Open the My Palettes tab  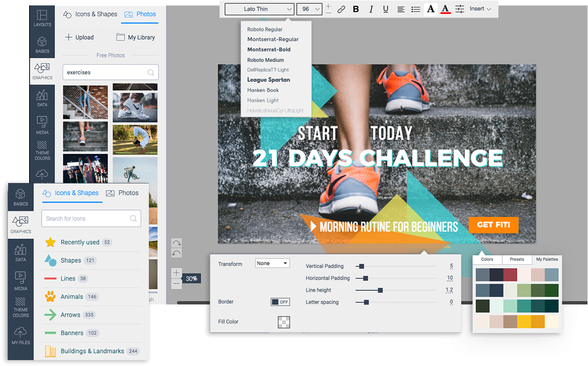pyautogui.click(x=547, y=260)
